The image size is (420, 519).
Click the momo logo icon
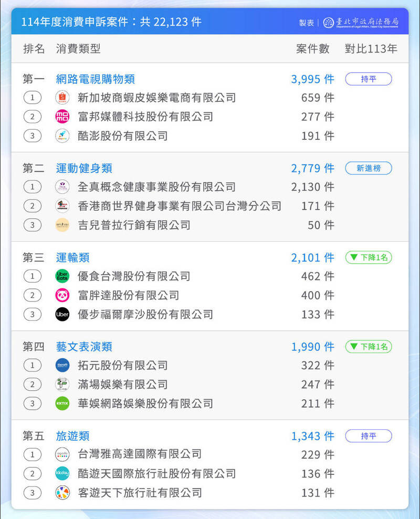click(62, 117)
